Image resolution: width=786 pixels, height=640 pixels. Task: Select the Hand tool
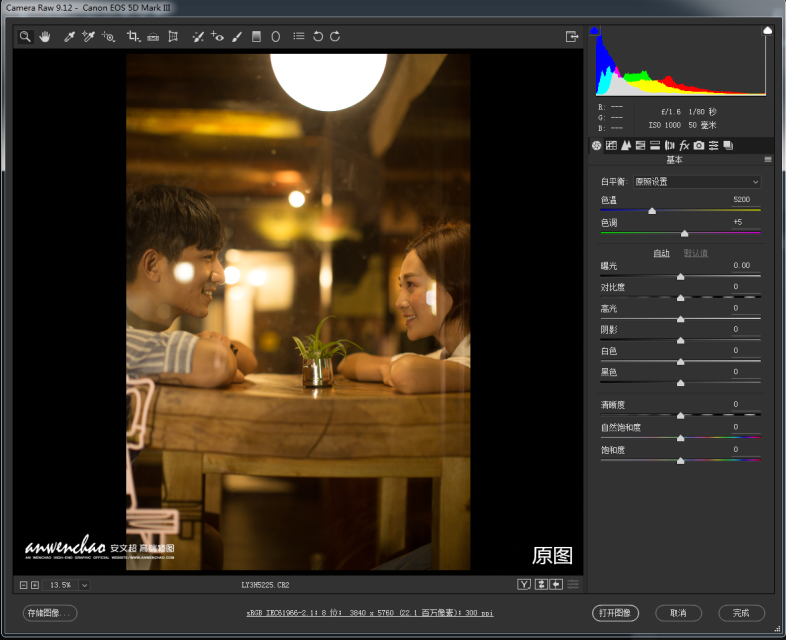(45, 37)
